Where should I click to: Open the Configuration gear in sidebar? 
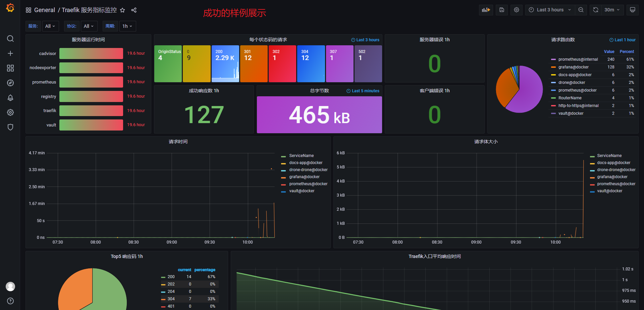pyautogui.click(x=10, y=112)
